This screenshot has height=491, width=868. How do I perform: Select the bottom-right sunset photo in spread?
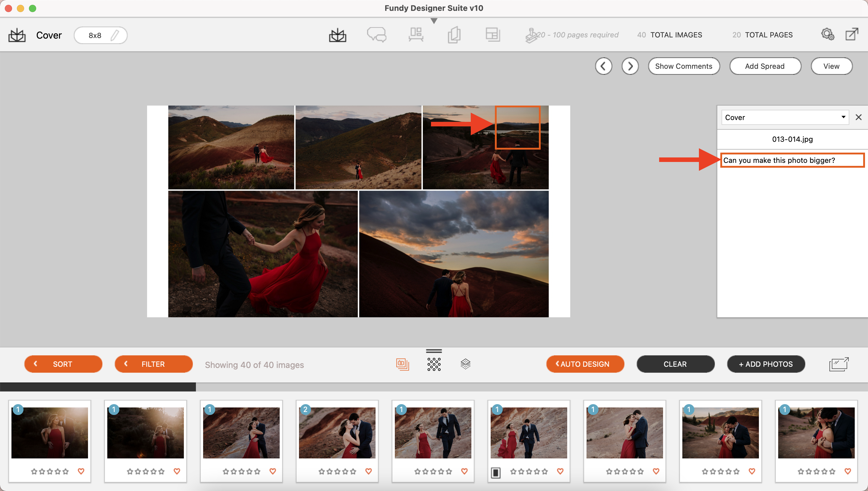click(454, 254)
